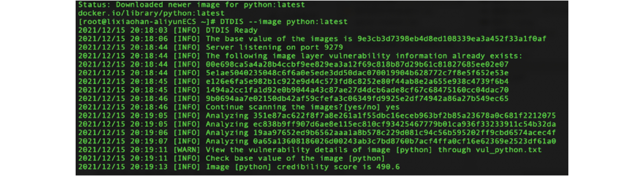Click the layer hash starting 00e698ca5a4a
This screenshot has height=176, width=644.
pos(357,64)
